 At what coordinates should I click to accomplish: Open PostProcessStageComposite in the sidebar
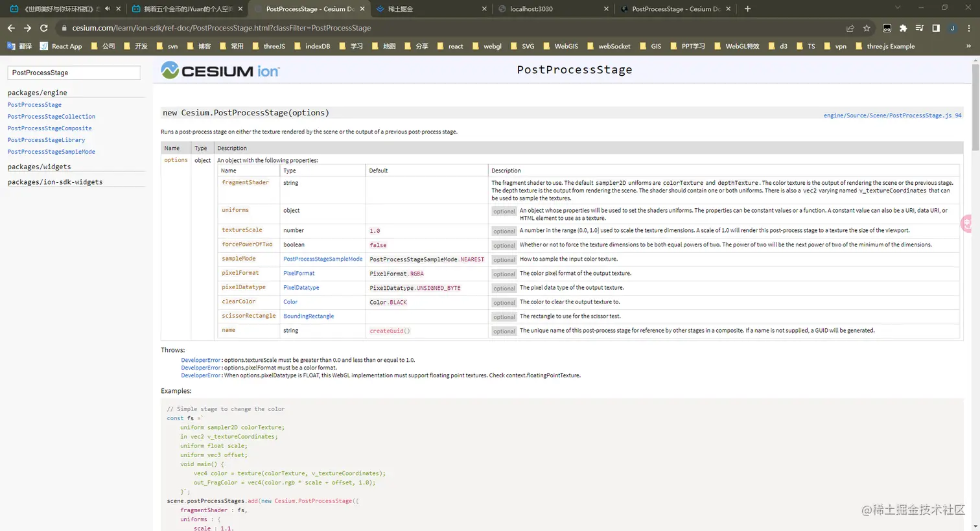tap(49, 128)
